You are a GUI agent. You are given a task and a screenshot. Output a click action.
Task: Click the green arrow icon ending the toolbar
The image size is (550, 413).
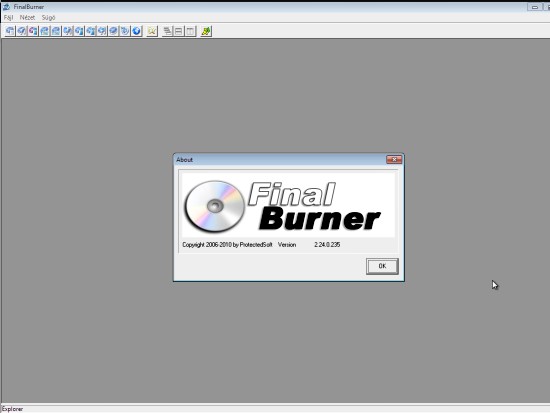(x=206, y=31)
